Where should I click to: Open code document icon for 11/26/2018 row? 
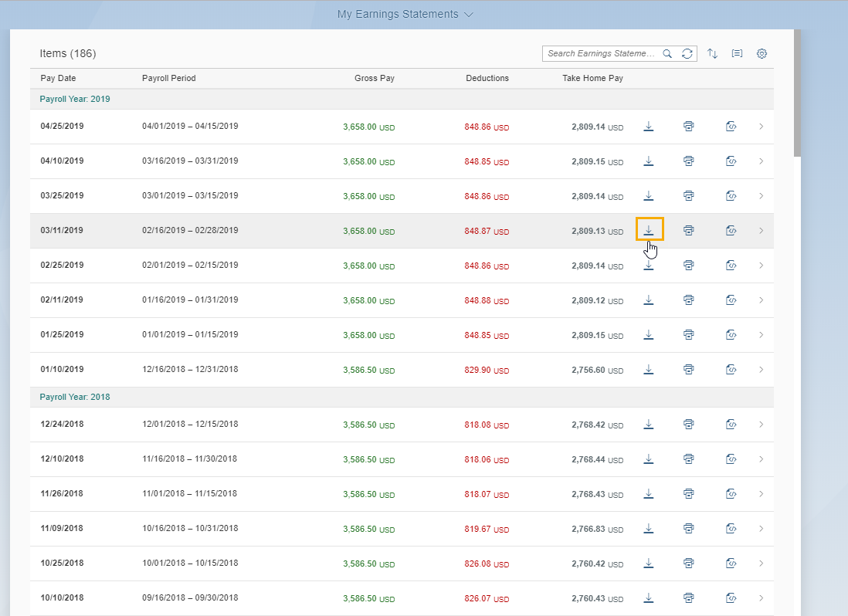(x=731, y=493)
